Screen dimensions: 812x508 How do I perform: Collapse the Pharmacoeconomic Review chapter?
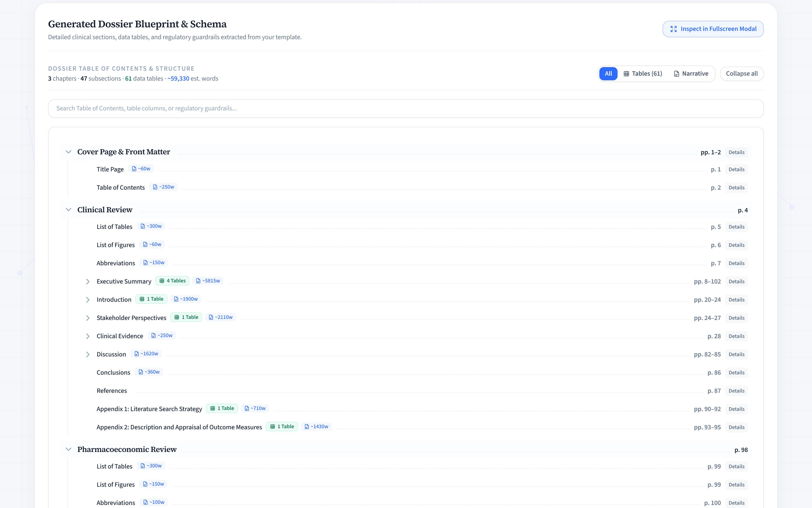pos(68,449)
